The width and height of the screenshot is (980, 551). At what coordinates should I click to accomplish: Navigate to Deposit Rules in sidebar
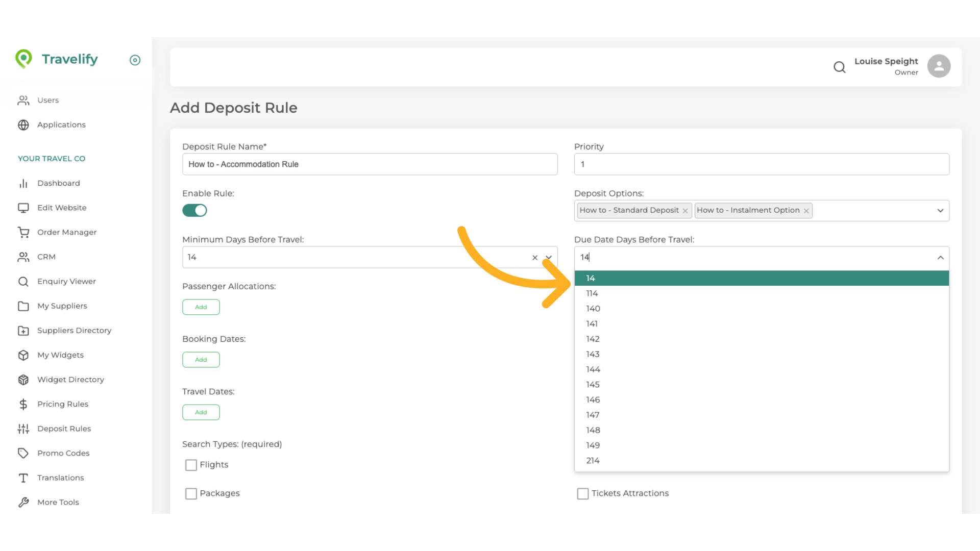tap(64, 429)
